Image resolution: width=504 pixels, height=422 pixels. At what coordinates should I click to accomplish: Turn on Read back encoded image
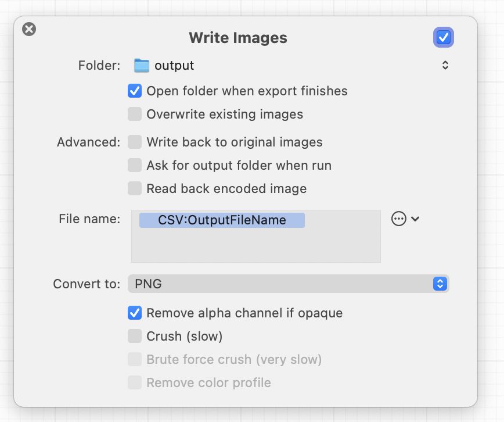click(x=135, y=189)
